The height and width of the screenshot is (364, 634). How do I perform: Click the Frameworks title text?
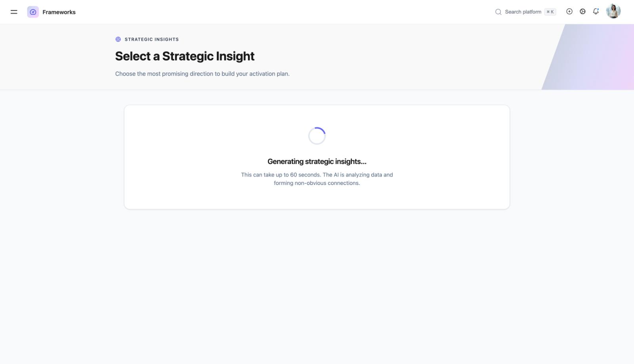tap(59, 12)
